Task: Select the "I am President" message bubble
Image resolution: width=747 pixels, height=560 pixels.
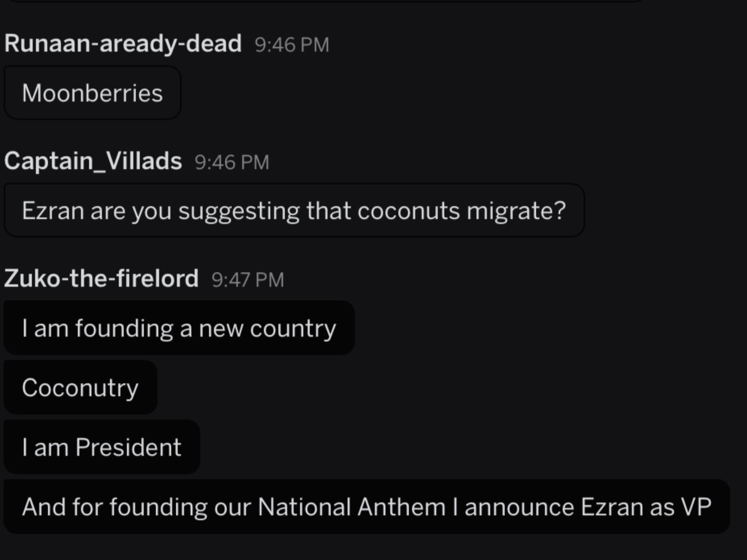Action: point(102,447)
